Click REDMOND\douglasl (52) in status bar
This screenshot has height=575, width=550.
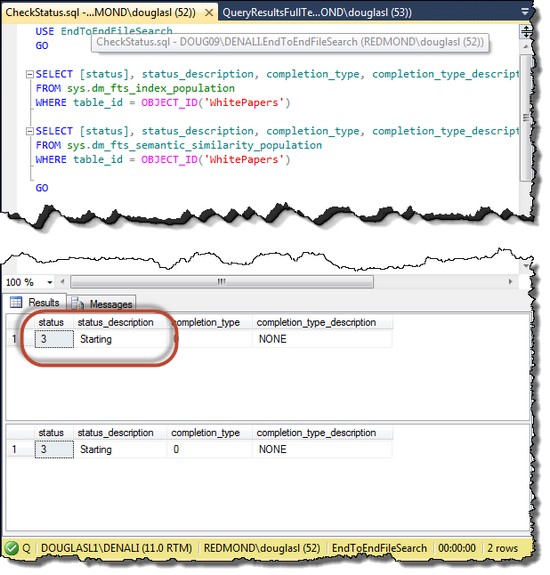coord(262,548)
